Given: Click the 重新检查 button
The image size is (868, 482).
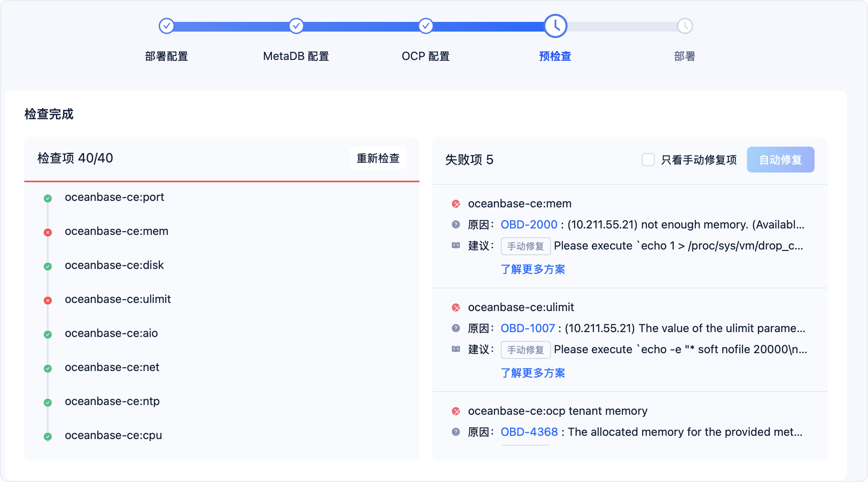Looking at the screenshot, I should tap(378, 158).
